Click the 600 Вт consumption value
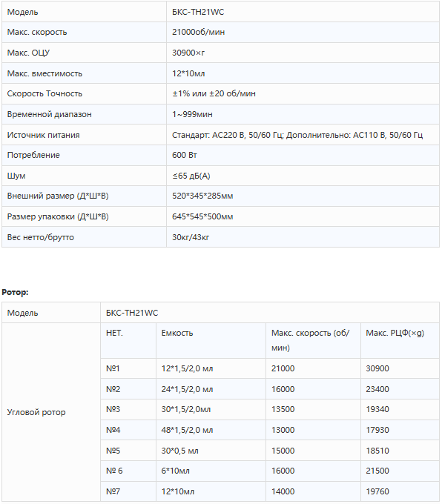442x504 pixels. coord(185,155)
